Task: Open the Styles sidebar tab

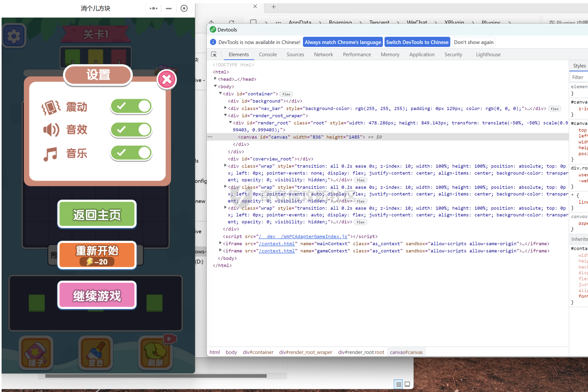Action: point(579,66)
